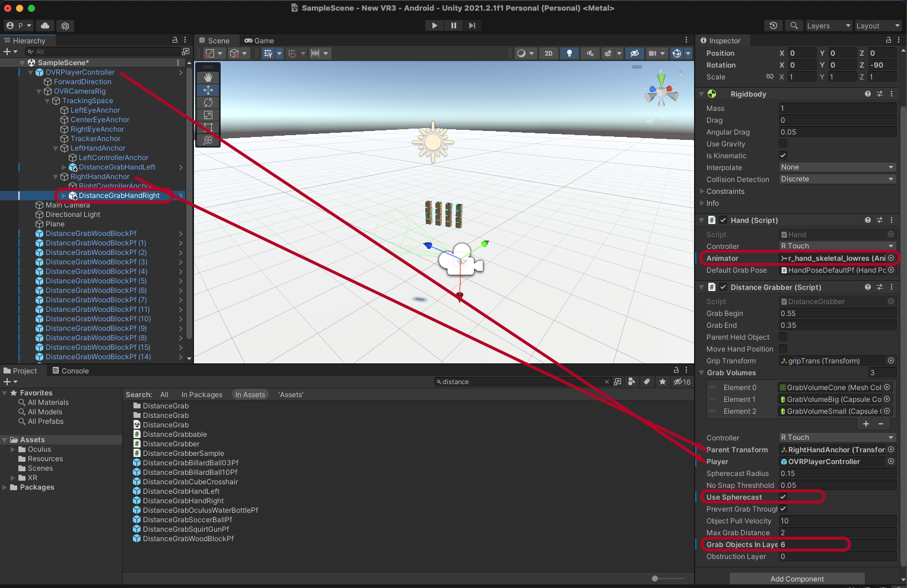Screen dimensions: 907x588
Task: Toggle Is Kinematic checkbox
Action: click(x=783, y=155)
